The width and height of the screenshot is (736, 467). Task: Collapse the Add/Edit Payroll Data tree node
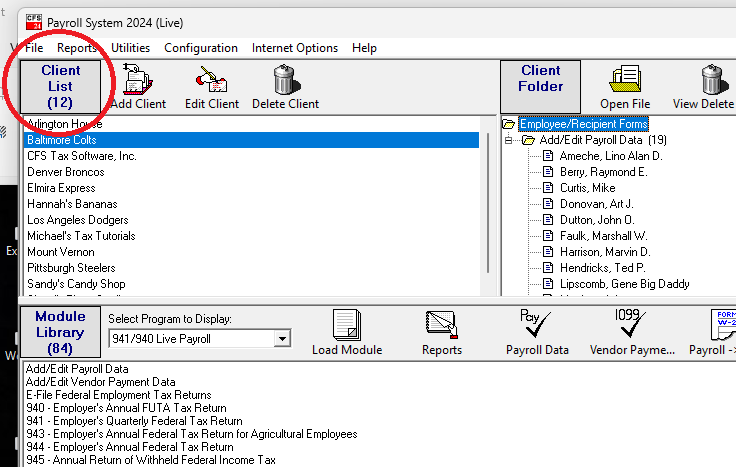[508, 140]
